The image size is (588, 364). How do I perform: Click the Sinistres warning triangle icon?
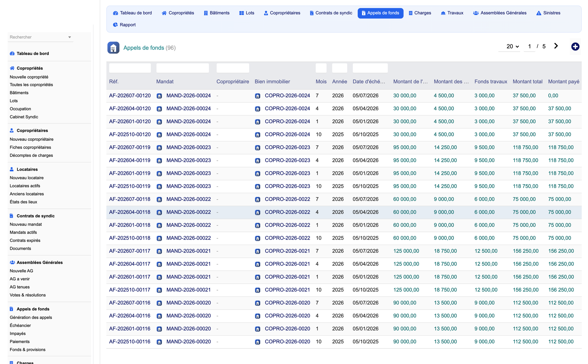pyautogui.click(x=539, y=13)
